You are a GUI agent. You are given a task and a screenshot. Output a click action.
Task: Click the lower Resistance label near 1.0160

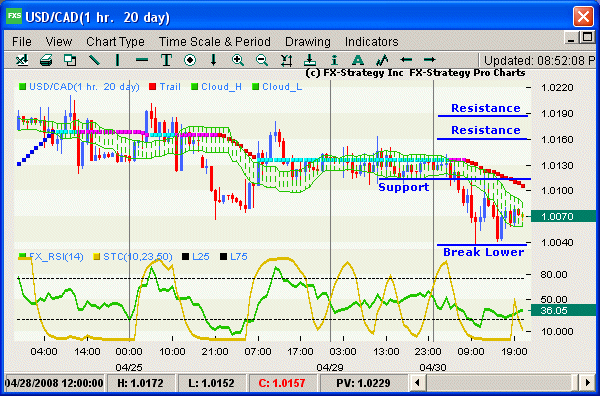click(486, 130)
